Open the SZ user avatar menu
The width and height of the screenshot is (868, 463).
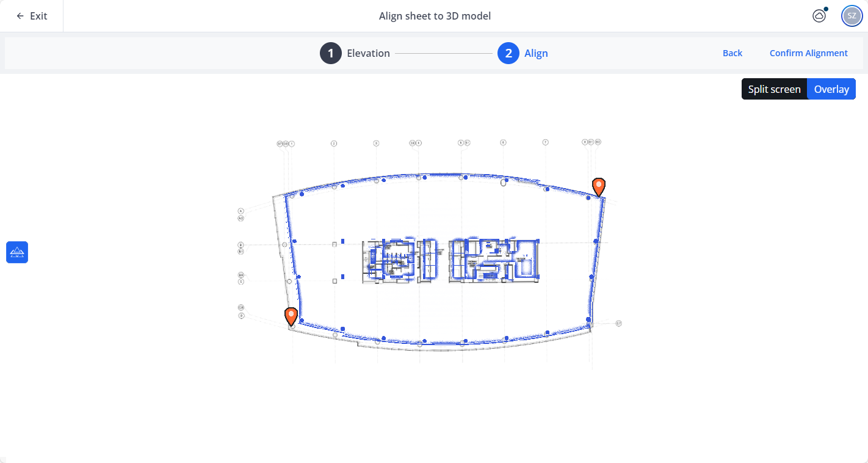coord(852,16)
